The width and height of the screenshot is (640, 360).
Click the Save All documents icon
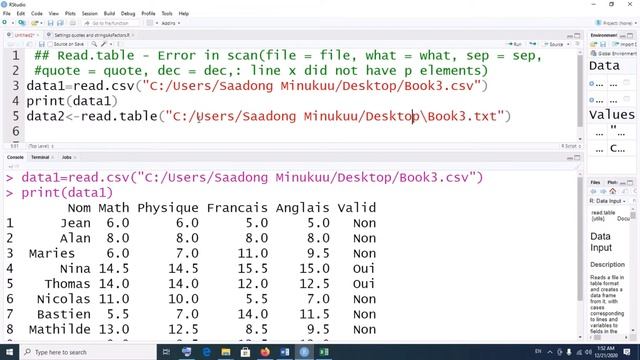pos(60,23)
